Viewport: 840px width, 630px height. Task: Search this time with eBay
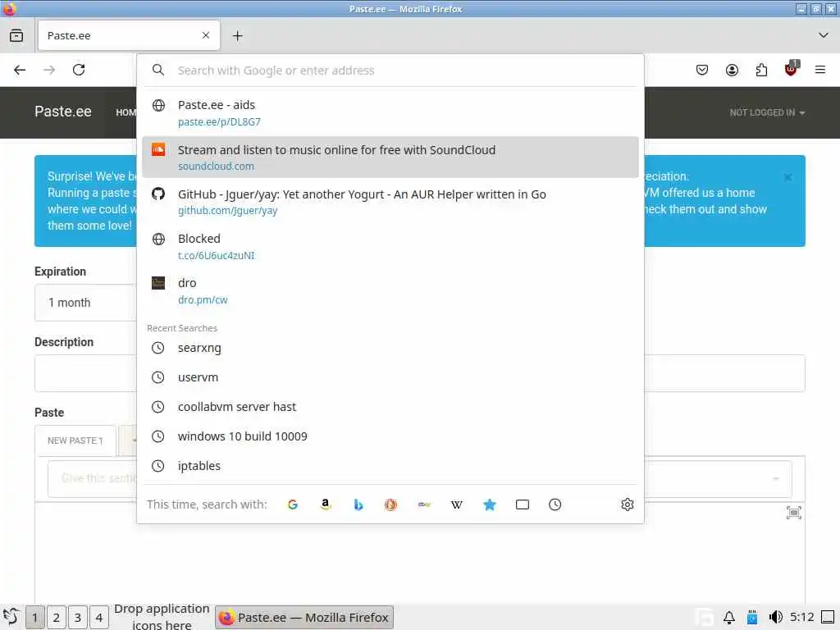[424, 504]
